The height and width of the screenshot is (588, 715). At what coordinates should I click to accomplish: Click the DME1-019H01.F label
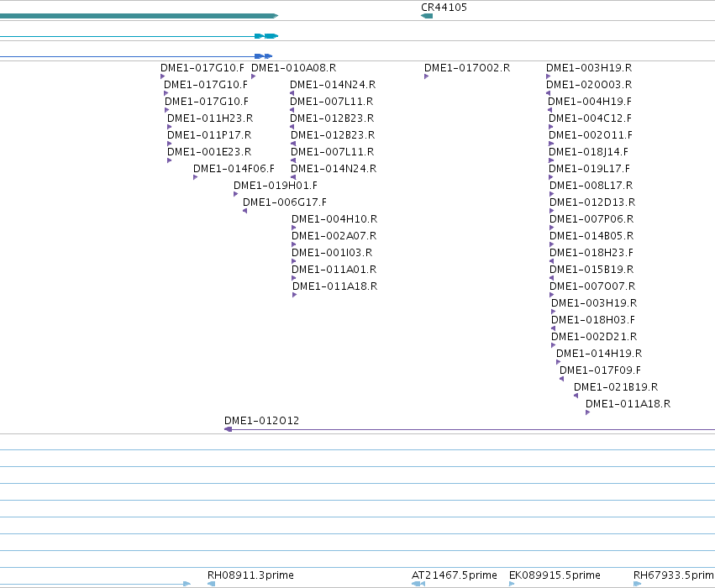[276, 186]
